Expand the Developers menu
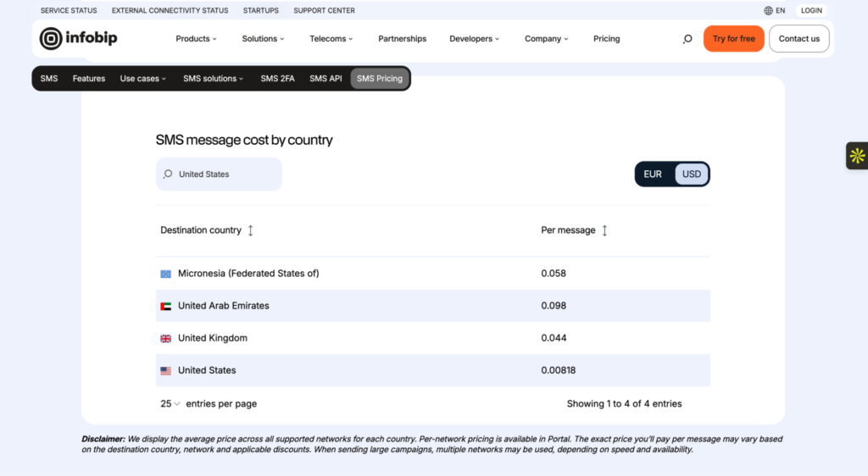Image resolution: width=868 pixels, height=476 pixels. click(475, 39)
